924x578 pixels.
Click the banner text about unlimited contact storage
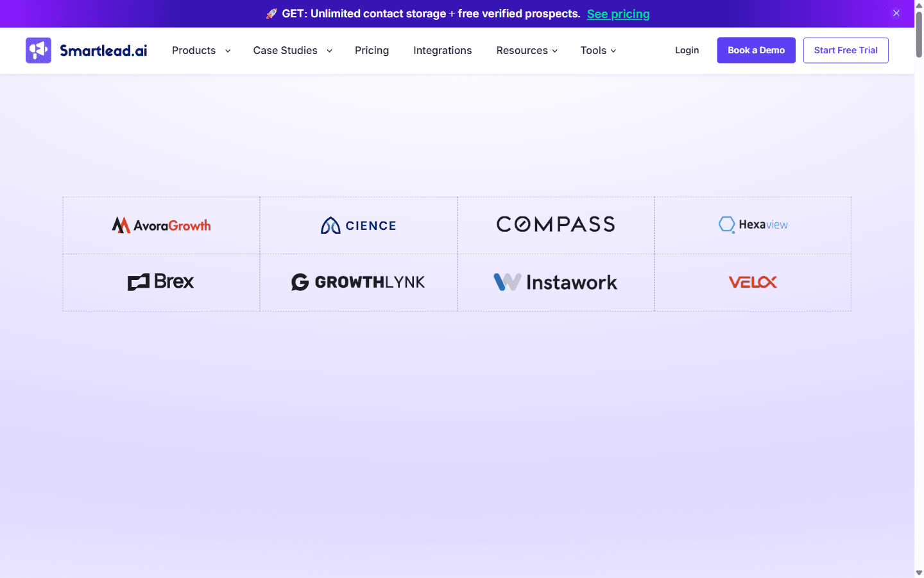pos(431,13)
